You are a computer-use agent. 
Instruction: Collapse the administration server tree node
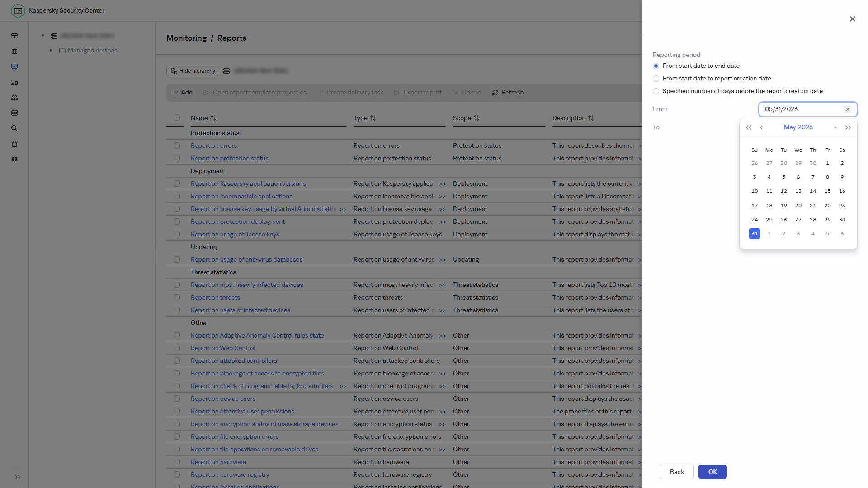(43, 36)
